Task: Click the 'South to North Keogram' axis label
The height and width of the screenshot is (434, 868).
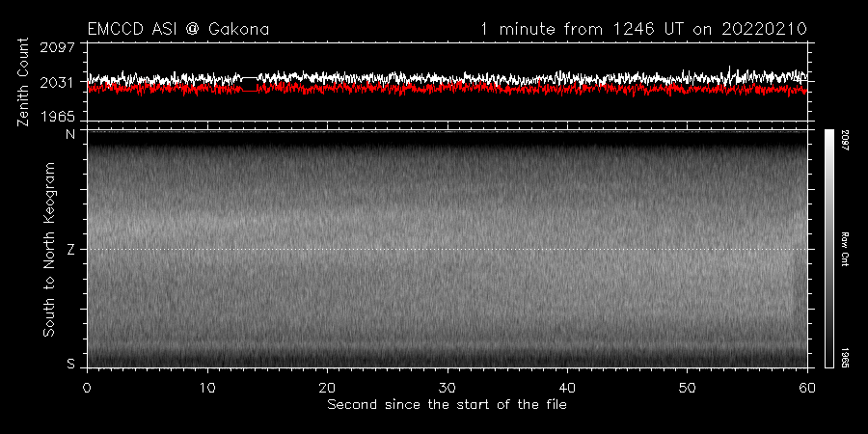Action: pos(49,249)
